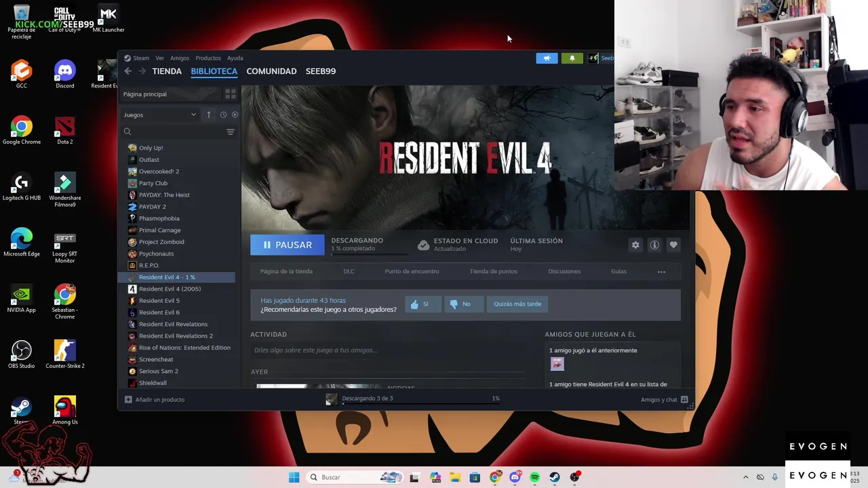This screenshot has width=868, height=488.
Task: Go back using Steam's back arrow
Action: (x=128, y=71)
